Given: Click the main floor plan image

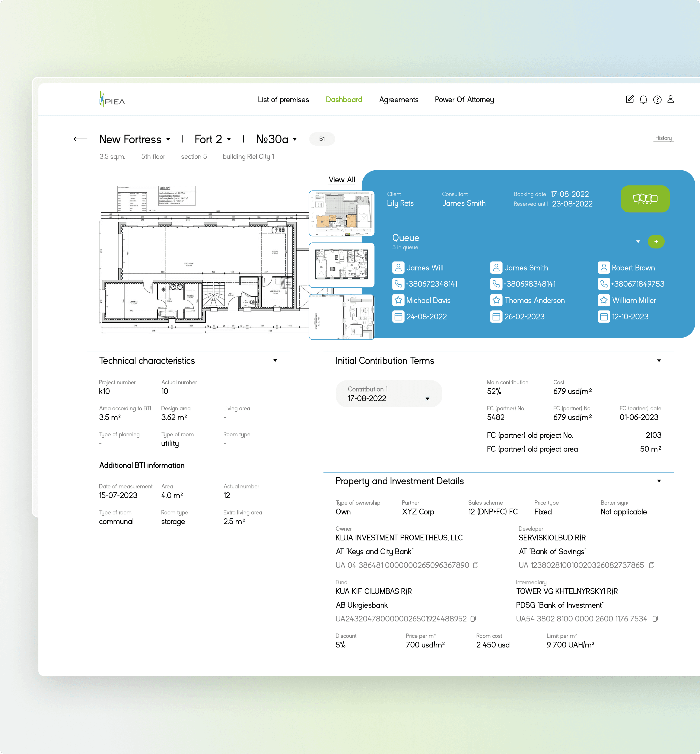Looking at the screenshot, I should pyautogui.click(x=204, y=260).
